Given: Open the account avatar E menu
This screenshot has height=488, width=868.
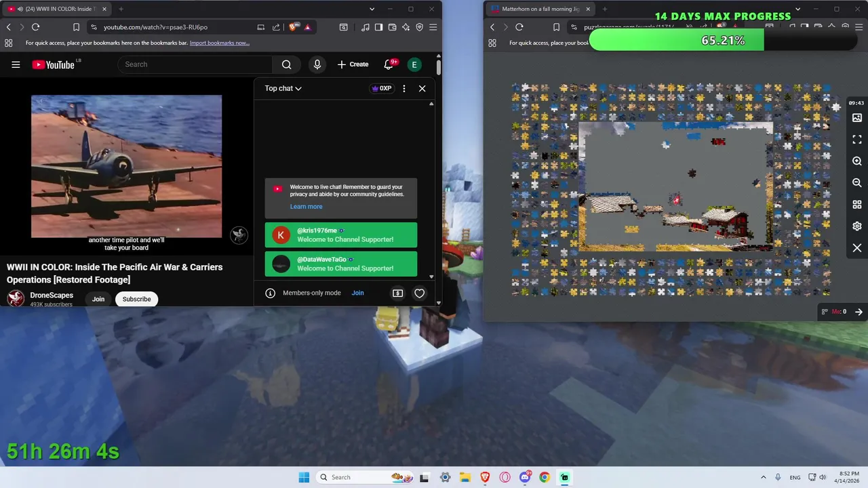Looking at the screenshot, I should pyautogui.click(x=414, y=64).
